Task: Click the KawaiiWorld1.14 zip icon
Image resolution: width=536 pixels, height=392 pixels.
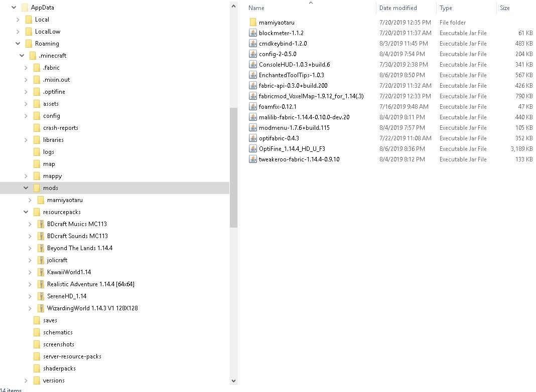Action: tap(41, 272)
